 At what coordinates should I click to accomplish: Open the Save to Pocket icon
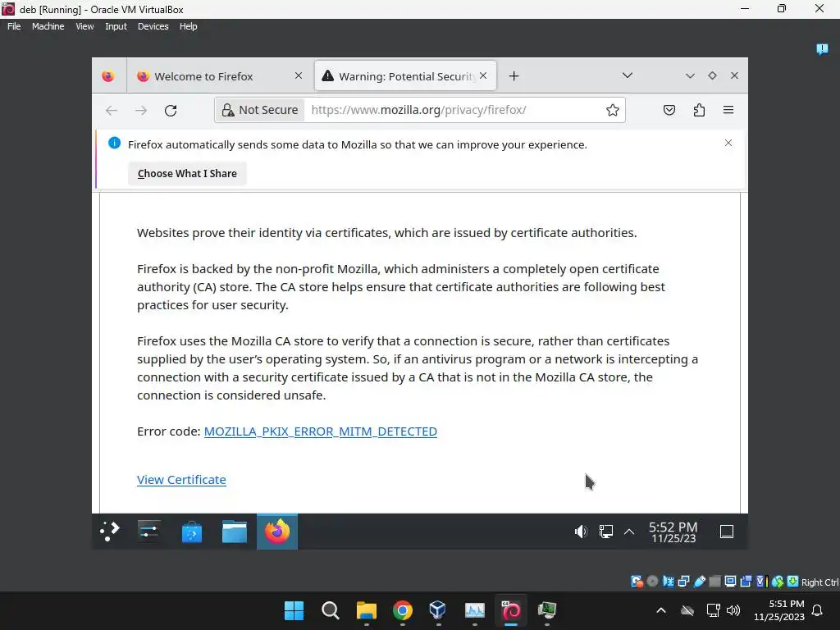[x=669, y=110]
